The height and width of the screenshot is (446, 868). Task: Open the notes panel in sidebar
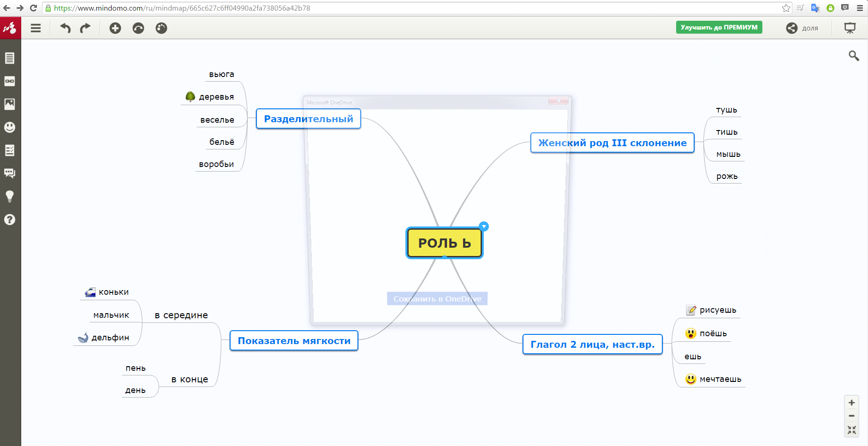click(x=10, y=58)
